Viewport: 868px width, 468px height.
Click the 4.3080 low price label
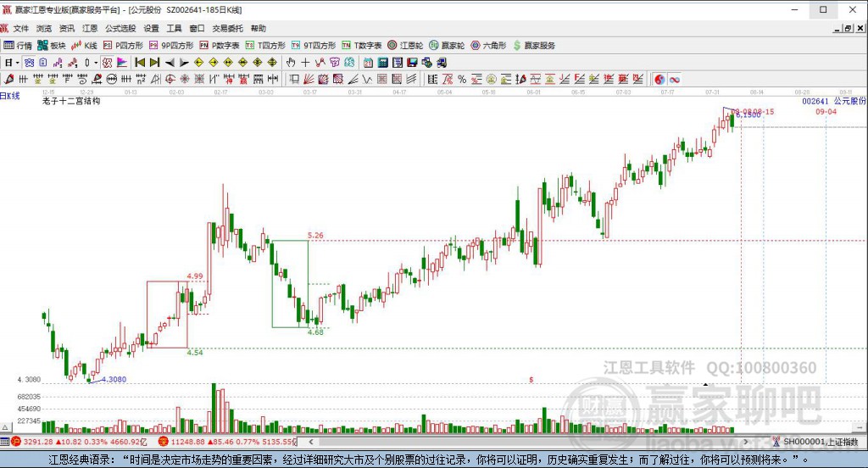(x=114, y=379)
